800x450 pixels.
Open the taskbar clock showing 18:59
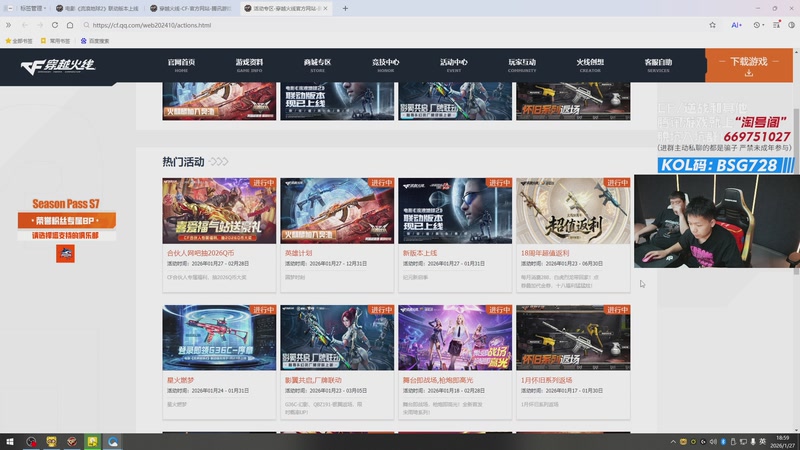click(782, 441)
